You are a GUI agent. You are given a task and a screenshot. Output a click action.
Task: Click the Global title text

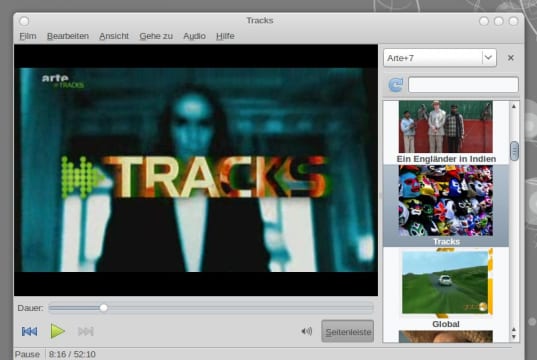446,324
